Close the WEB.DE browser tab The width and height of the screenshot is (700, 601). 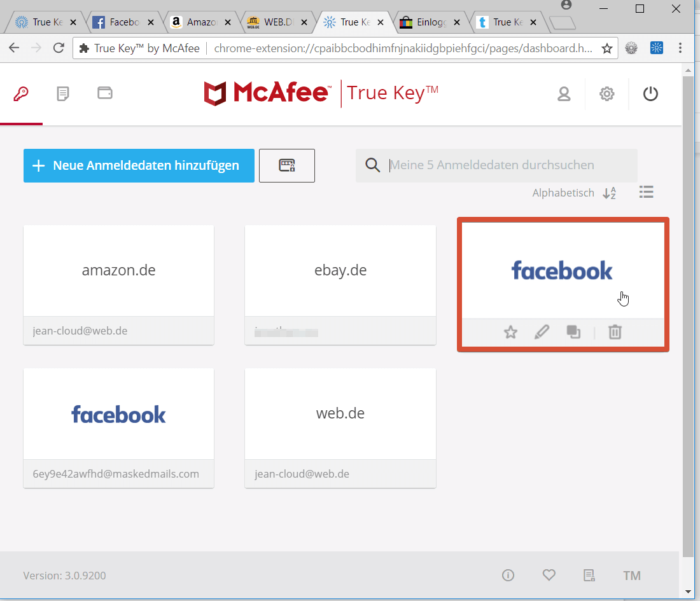[304, 22]
